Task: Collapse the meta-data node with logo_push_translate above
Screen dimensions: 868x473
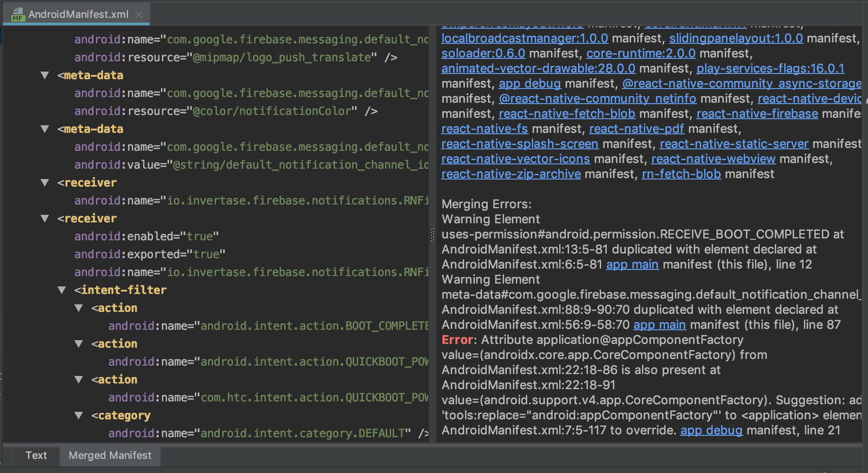Action: pyautogui.click(x=45, y=75)
